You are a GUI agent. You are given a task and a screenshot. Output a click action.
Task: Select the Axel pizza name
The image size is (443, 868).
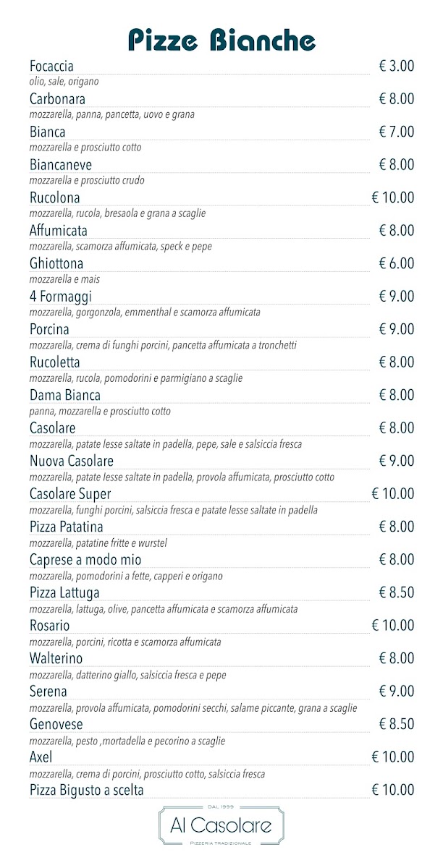(x=40, y=757)
